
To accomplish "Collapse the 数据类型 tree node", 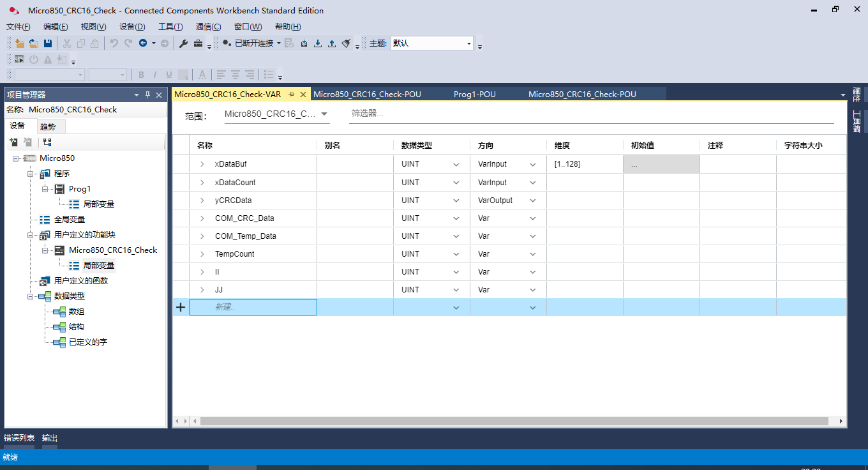I will [x=31, y=296].
